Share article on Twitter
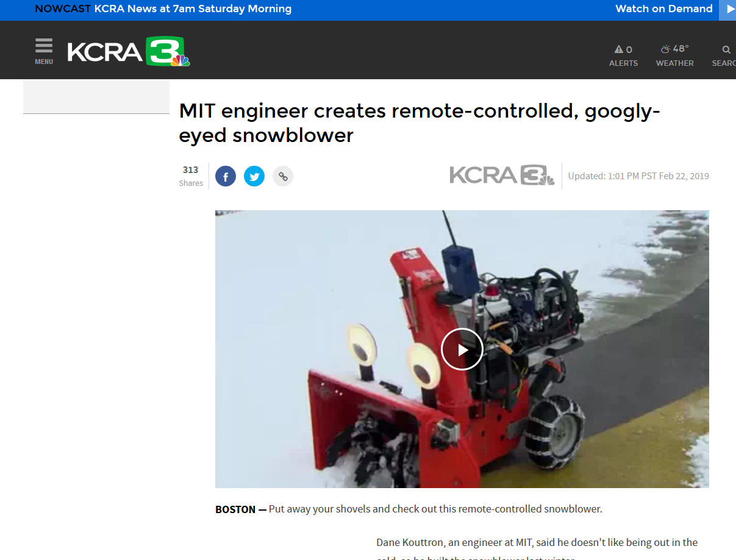The image size is (736, 560). pyautogui.click(x=254, y=177)
